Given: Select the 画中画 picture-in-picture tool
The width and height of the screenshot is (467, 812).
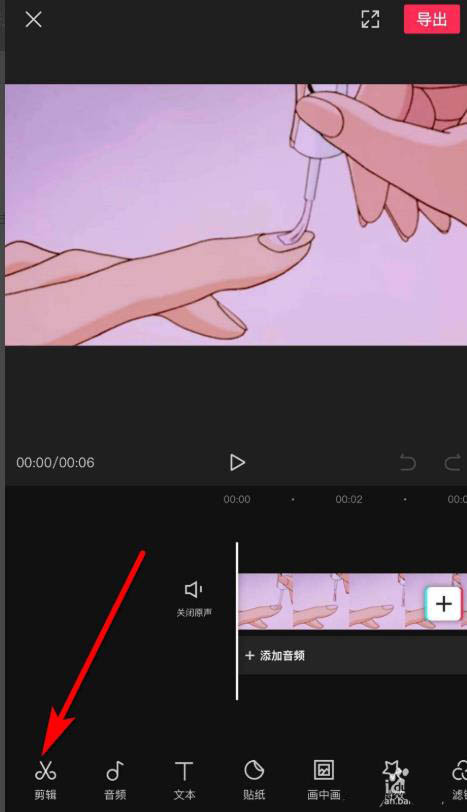Looking at the screenshot, I should pos(324,779).
